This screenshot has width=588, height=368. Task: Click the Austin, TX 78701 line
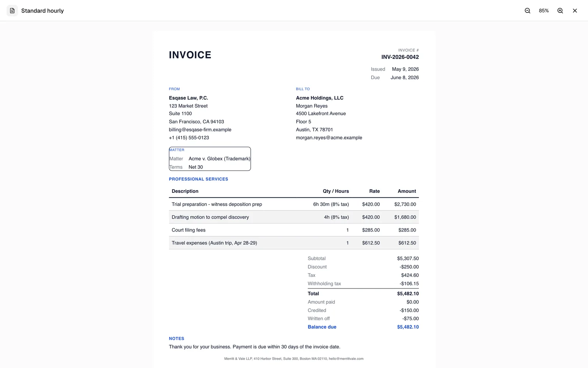coord(314,130)
